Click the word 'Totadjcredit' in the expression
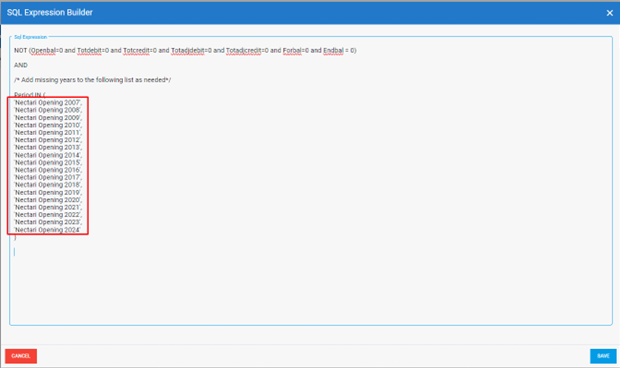 coord(244,51)
